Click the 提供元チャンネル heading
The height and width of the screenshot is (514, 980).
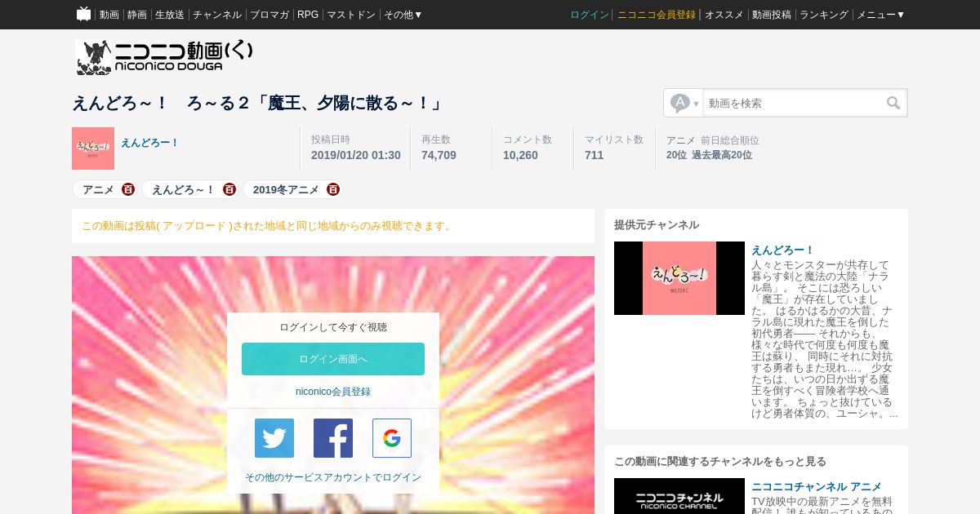point(657,224)
